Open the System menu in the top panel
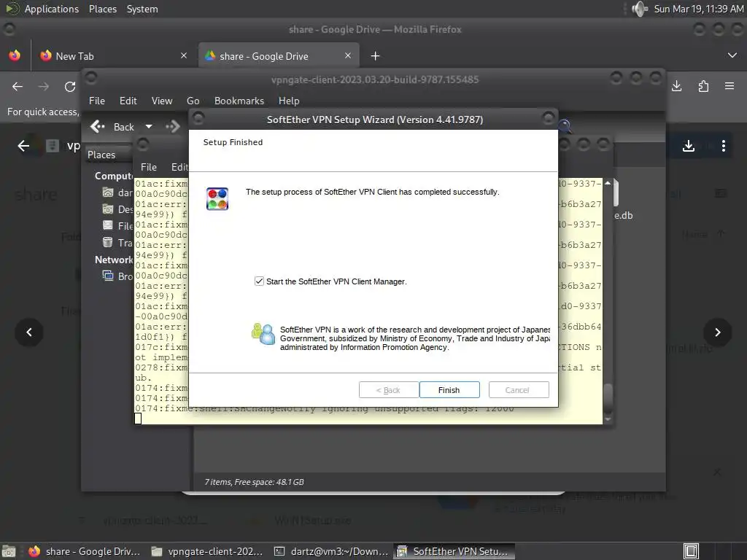Image resolution: width=747 pixels, height=560 pixels. (x=142, y=9)
